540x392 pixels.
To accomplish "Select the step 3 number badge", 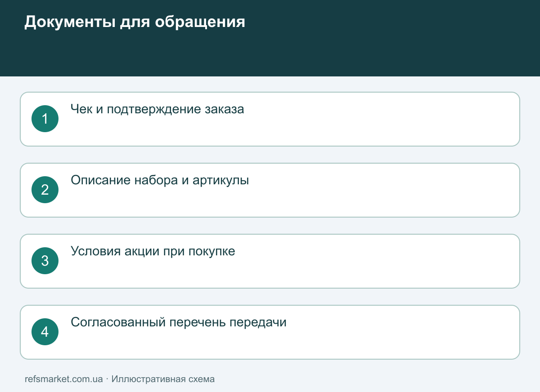I will [45, 261].
